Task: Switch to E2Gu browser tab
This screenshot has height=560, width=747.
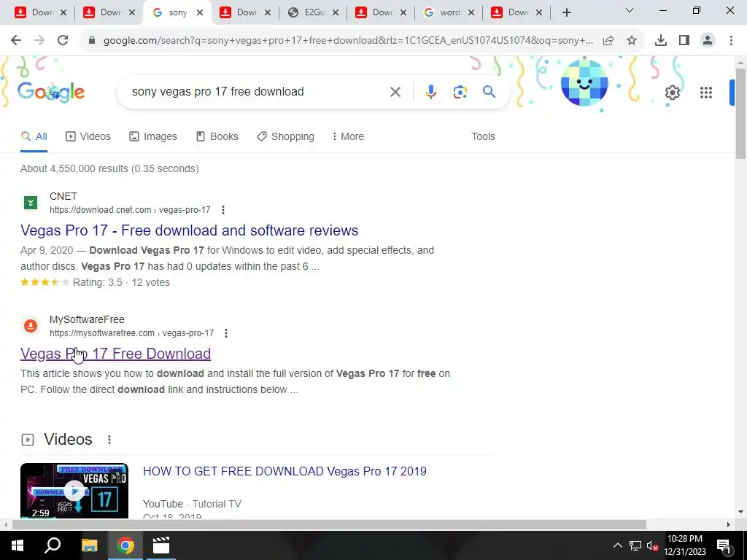Action: pyautogui.click(x=314, y=13)
